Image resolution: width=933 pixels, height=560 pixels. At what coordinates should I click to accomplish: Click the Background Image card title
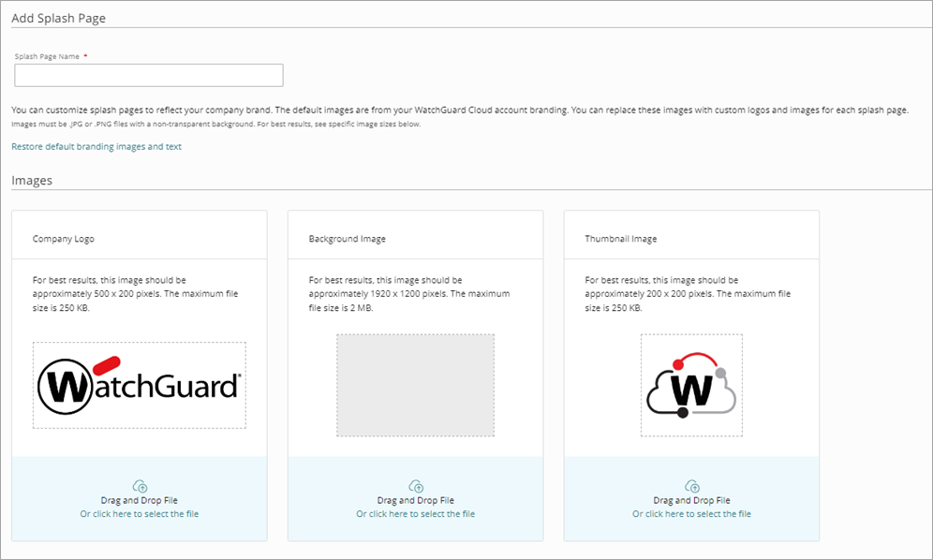tap(347, 239)
